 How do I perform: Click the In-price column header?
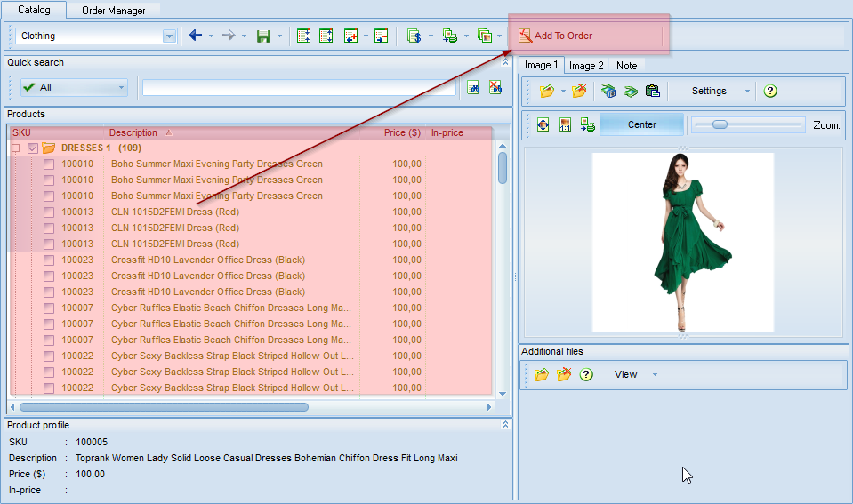pos(459,132)
